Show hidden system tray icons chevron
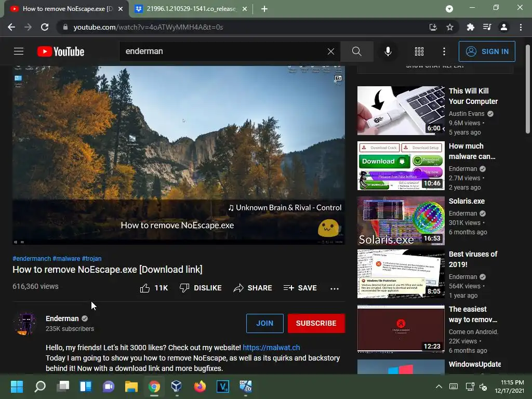532x399 pixels. (438, 387)
